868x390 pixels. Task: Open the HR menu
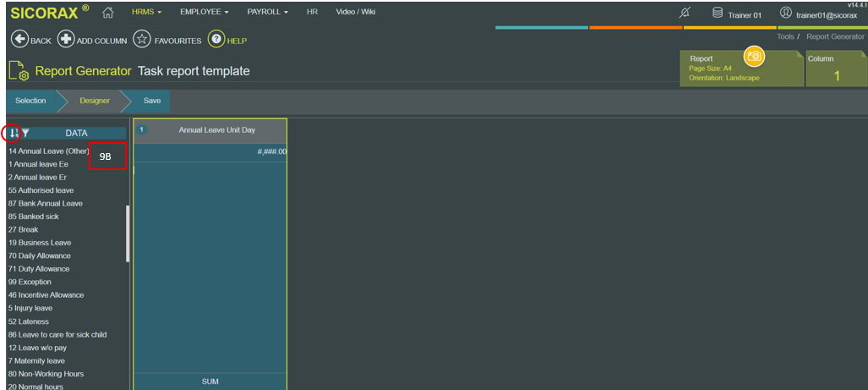[x=312, y=12]
